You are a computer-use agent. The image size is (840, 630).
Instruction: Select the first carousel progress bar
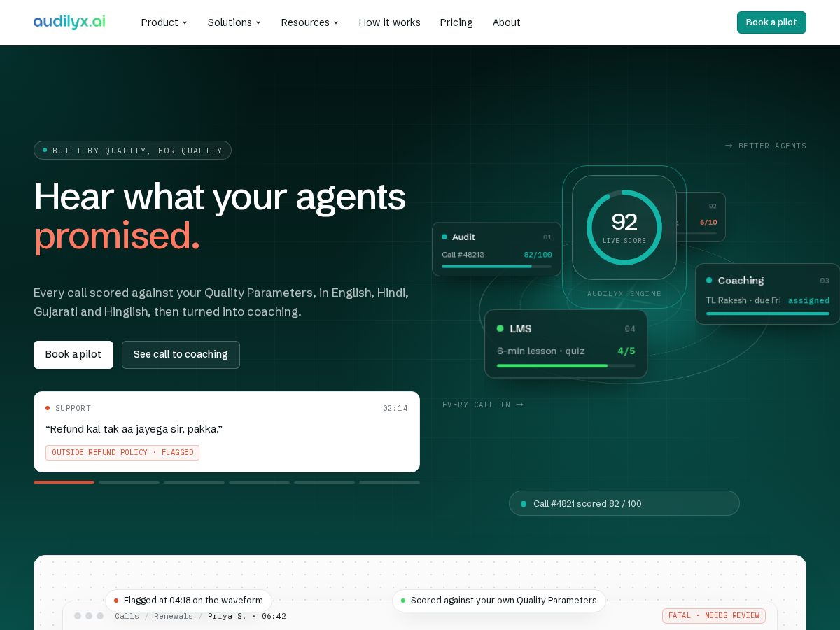(64, 482)
